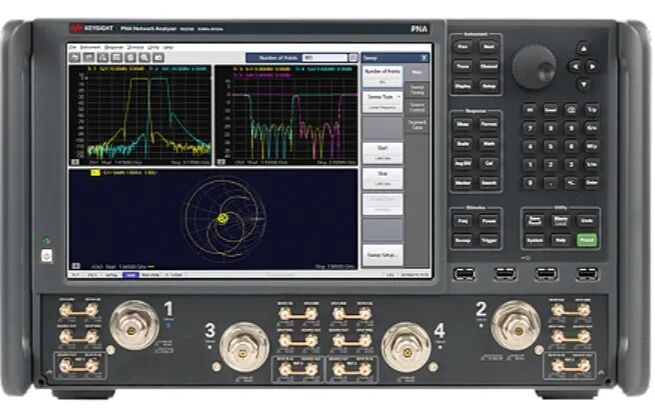Tap the Undo utility hardkey
This screenshot has width=655, height=415.
pos(587,220)
